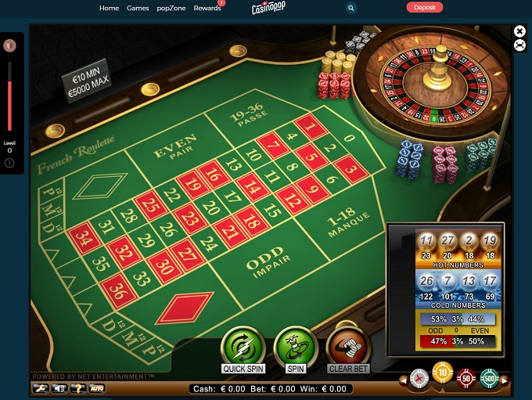Open the search magnifier icon
The height and width of the screenshot is (400, 532).
point(351,8)
